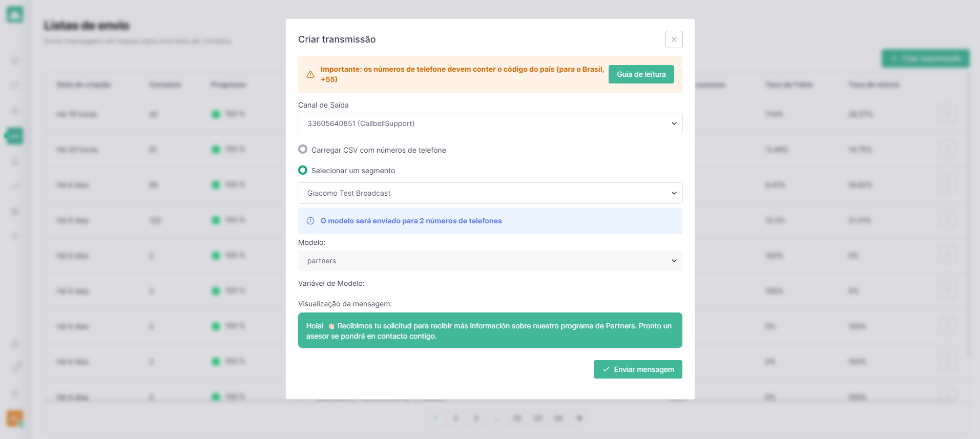Screen dimensions: 980x439
Task: Open the Giacomo Test Broadcast segment dropdown
Action: tap(490, 193)
